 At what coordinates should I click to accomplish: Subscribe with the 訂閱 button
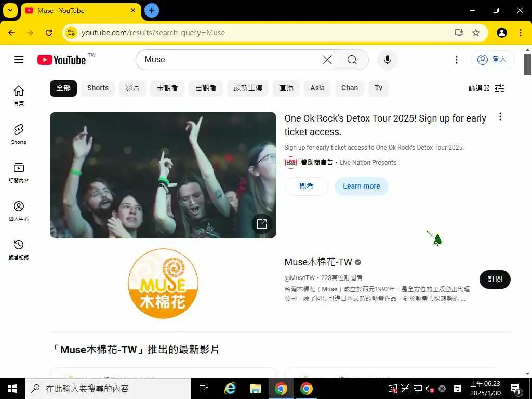click(495, 279)
